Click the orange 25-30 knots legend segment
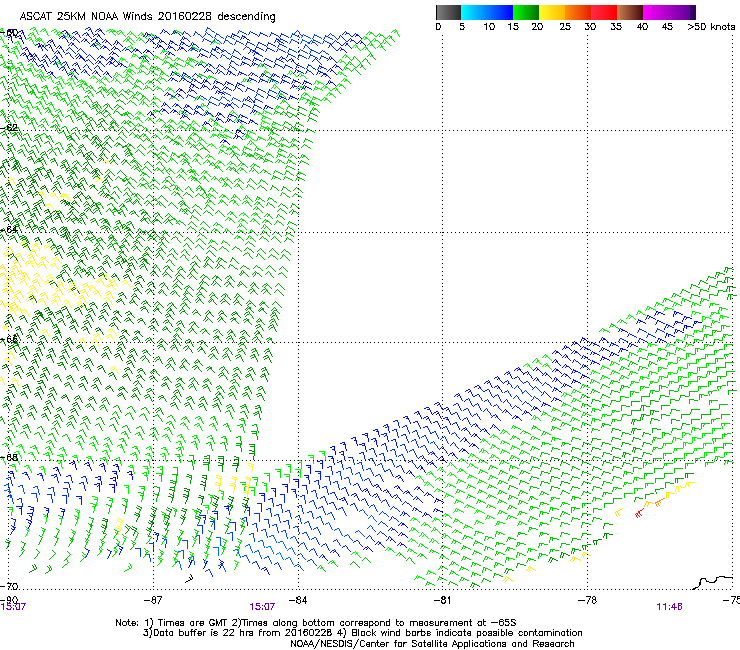Image resolution: width=740 pixels, height=650 pixels. [x=578, y=12]
